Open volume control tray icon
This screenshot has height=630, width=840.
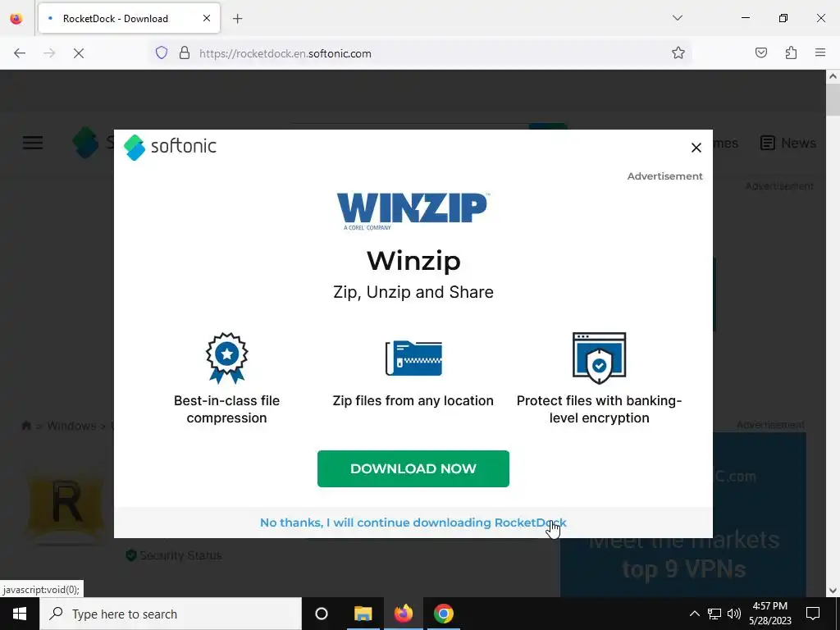click(x=734, y=614)
